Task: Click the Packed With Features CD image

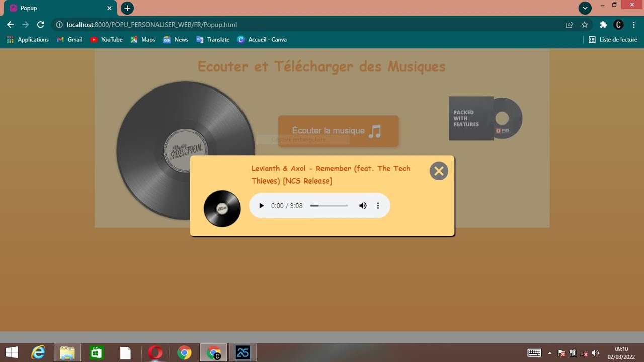Action: (x=486, y=118)
